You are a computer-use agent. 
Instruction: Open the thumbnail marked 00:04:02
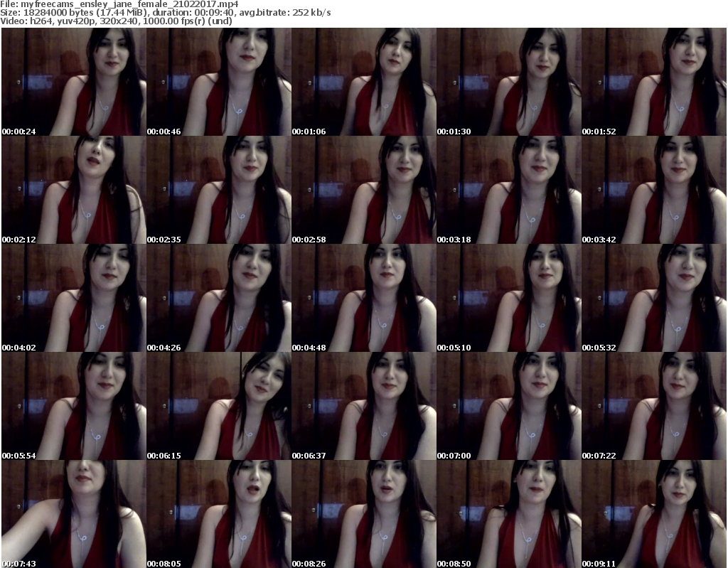[74, 298]
